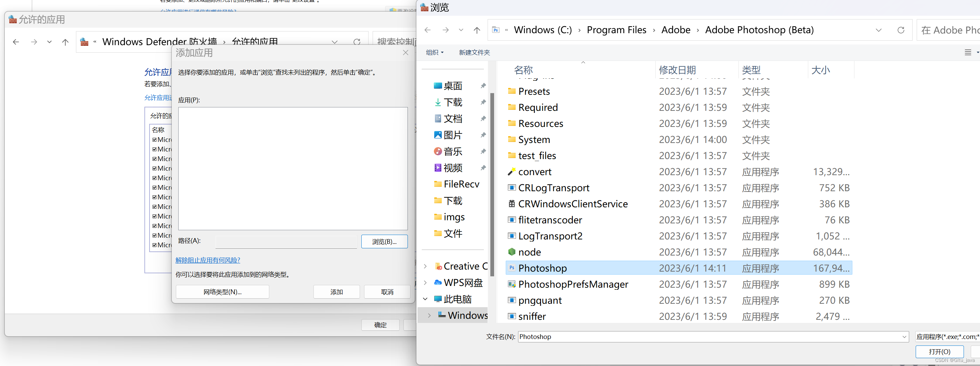The image size is (980, 366).
Task: Sort files by 大小 column
Action: click(x=821, y=70)
